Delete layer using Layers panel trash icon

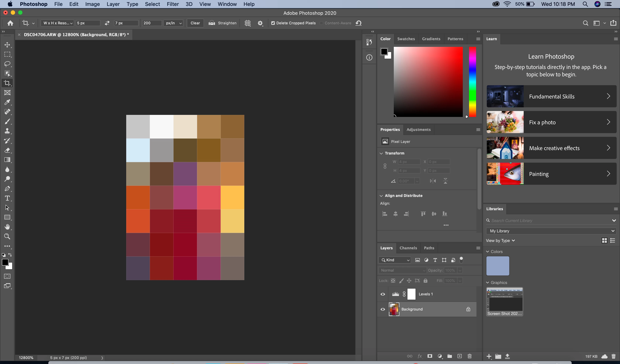pyautogui.click(x=469, y=356)
